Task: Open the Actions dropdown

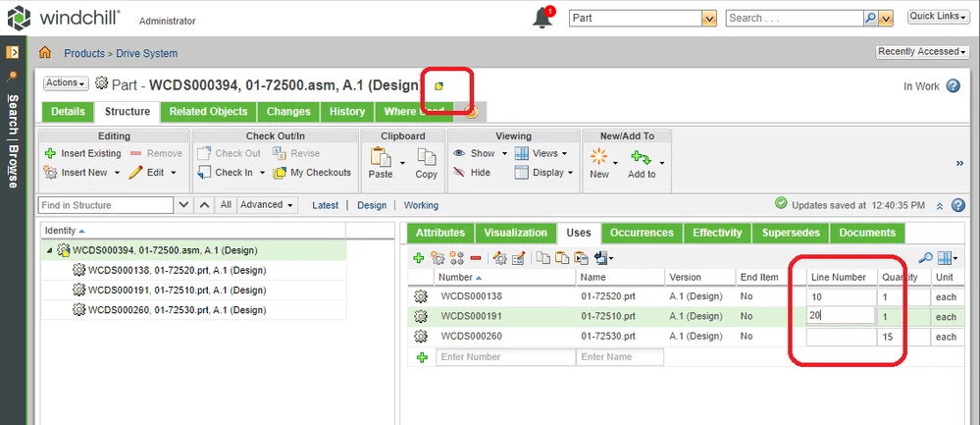Action: click(x=66, y=82)
